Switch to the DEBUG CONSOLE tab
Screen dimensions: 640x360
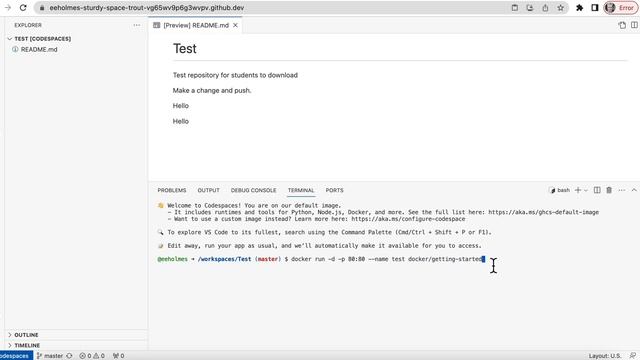tap(253, 190)
